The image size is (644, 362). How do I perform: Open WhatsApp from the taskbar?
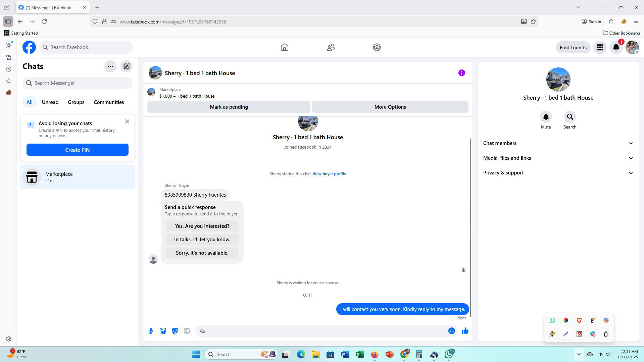point(449,354)
